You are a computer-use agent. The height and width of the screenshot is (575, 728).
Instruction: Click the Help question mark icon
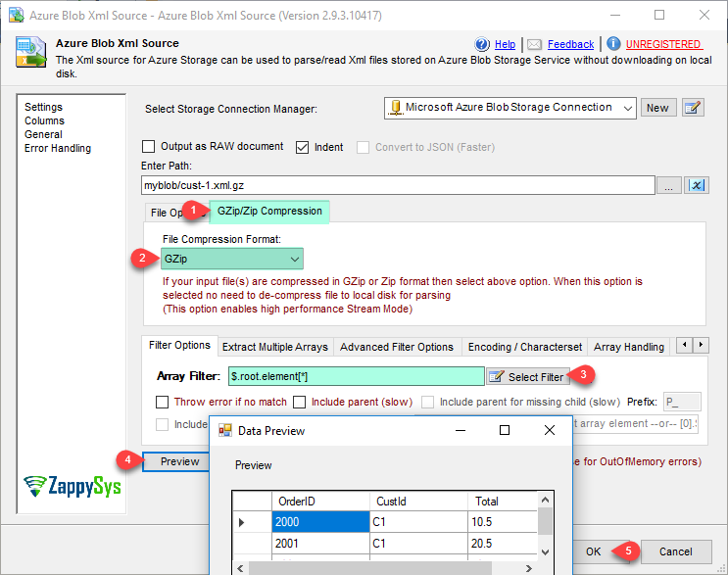coord(482,44)
